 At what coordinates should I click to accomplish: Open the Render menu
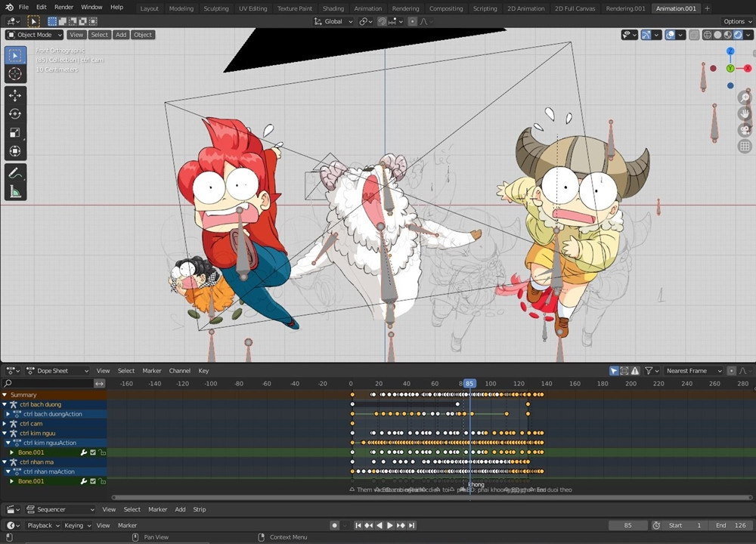[64, 7]
